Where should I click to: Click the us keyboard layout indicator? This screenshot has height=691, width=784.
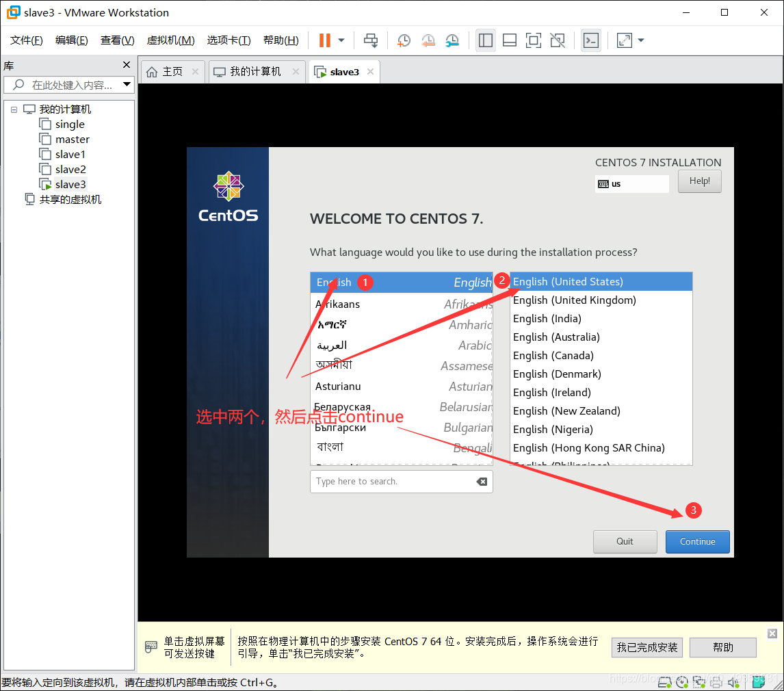pos(631,184)
